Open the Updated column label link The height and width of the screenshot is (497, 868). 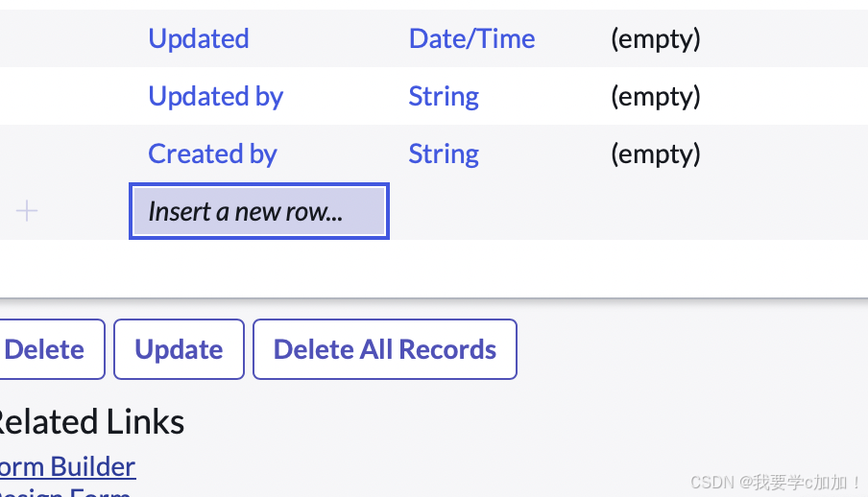tap(198, 38)
